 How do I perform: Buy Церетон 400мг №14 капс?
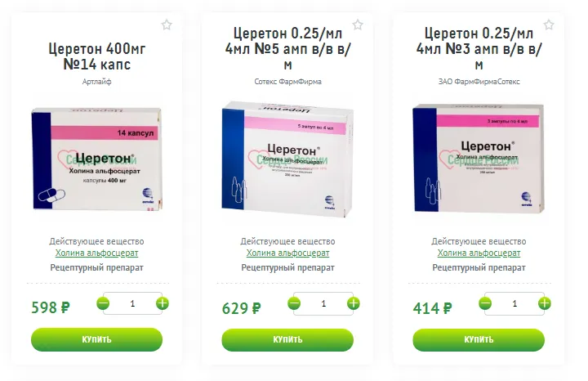pyautogui.click(x=96, y=339)
